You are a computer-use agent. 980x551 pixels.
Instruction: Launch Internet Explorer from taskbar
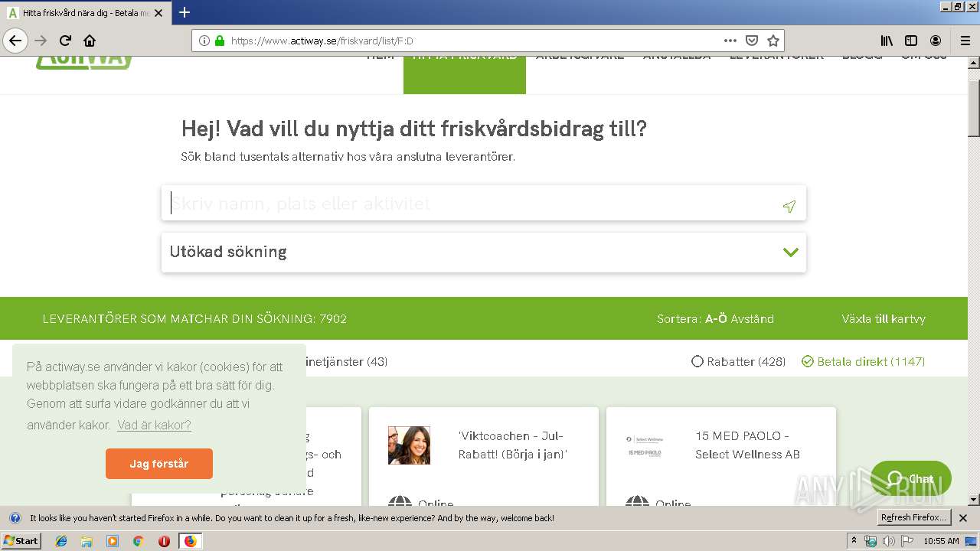61,541
